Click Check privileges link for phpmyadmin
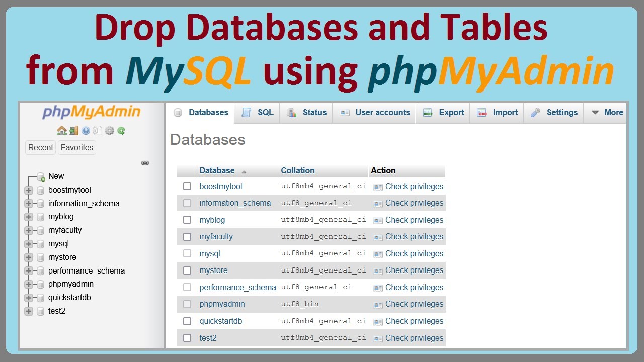The width and height of the screenshot is (644, 362). click(x=415, y=304)
